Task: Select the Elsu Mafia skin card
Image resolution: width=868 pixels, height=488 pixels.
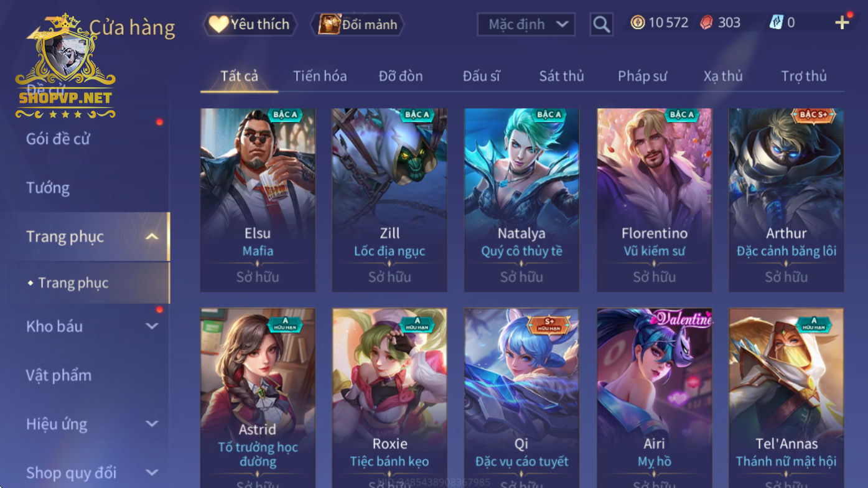Action: tap(258, 200)
